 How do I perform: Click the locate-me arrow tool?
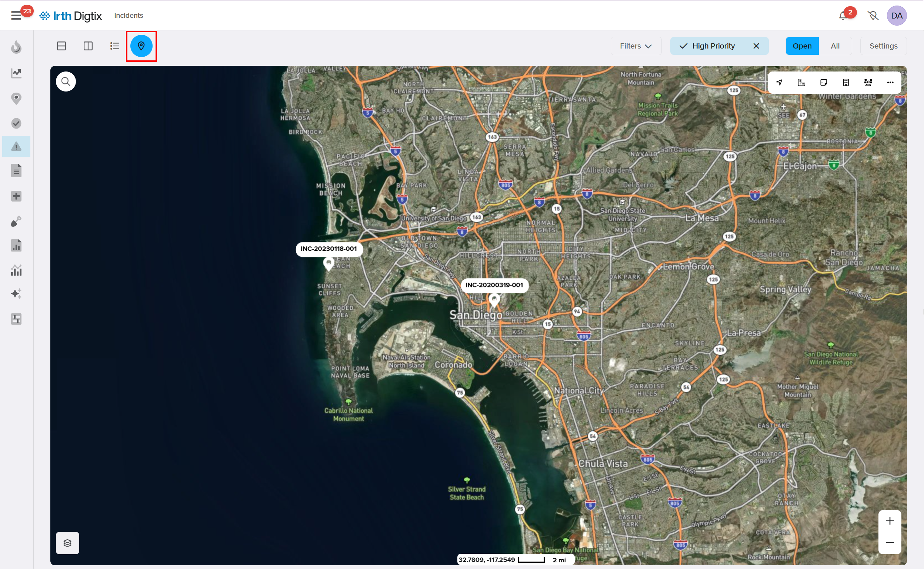click(x=779, y=82)
